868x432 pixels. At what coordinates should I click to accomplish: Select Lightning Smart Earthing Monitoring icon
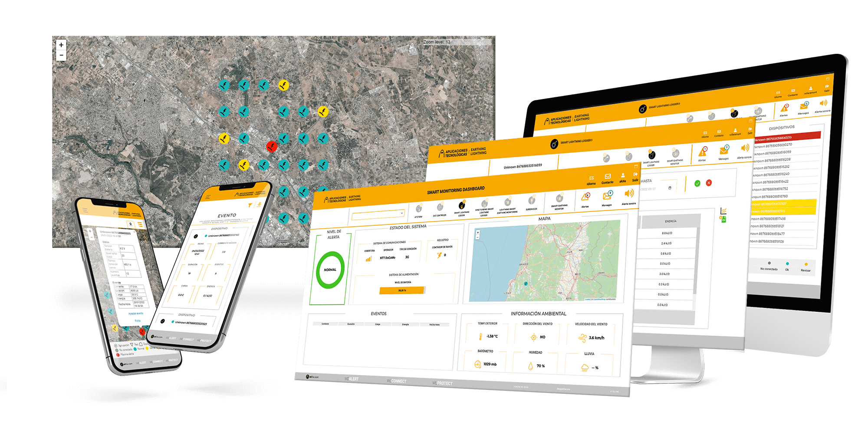[507, 202]
